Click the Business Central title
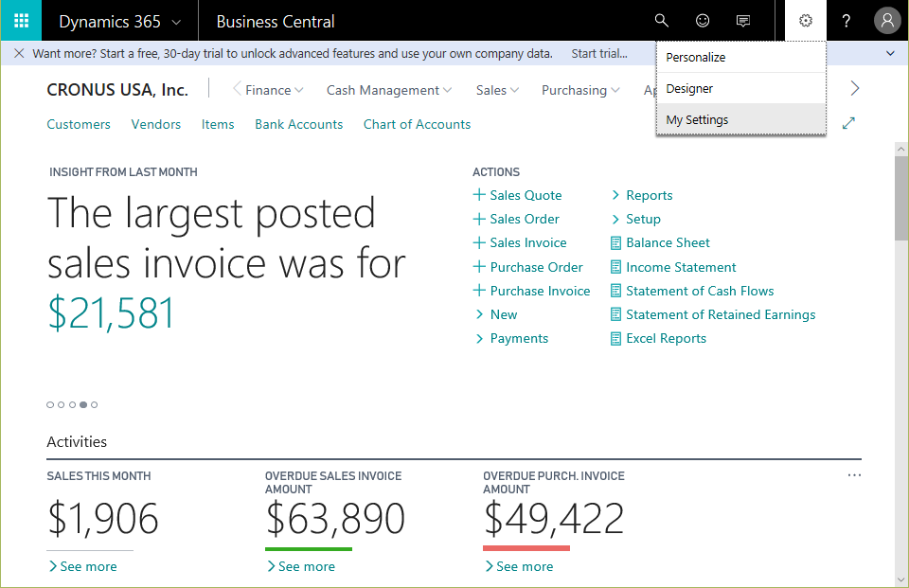The width and height of the screenshot is (909, 588). click(276, 22)
